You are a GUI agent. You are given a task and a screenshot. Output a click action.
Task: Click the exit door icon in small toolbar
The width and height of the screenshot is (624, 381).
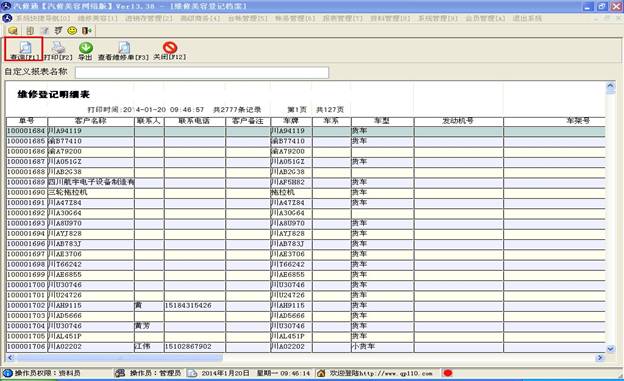pos(87,30)
